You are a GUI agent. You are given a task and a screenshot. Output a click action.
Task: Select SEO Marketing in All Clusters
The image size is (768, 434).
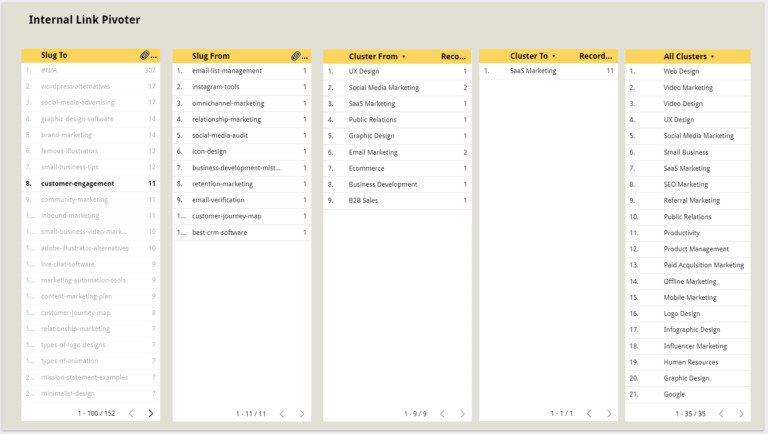[x=688, y=185]
